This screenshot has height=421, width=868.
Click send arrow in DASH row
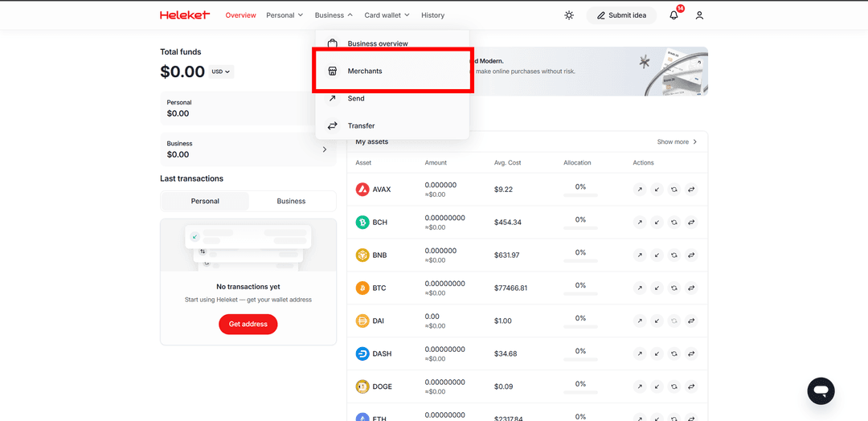(x=640, y=354)
